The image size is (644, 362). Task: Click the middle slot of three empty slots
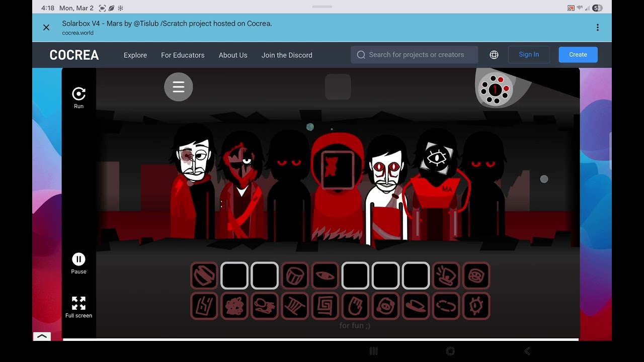pyautogui.click(x=385, y=276)
